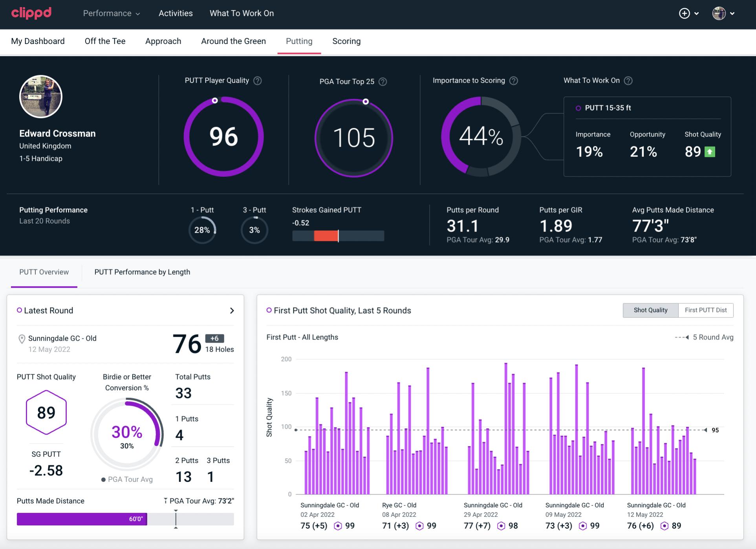Viewport: 756px width, 549px height.
Task: Open What To Work On page
Action: [x=242, y=13]
